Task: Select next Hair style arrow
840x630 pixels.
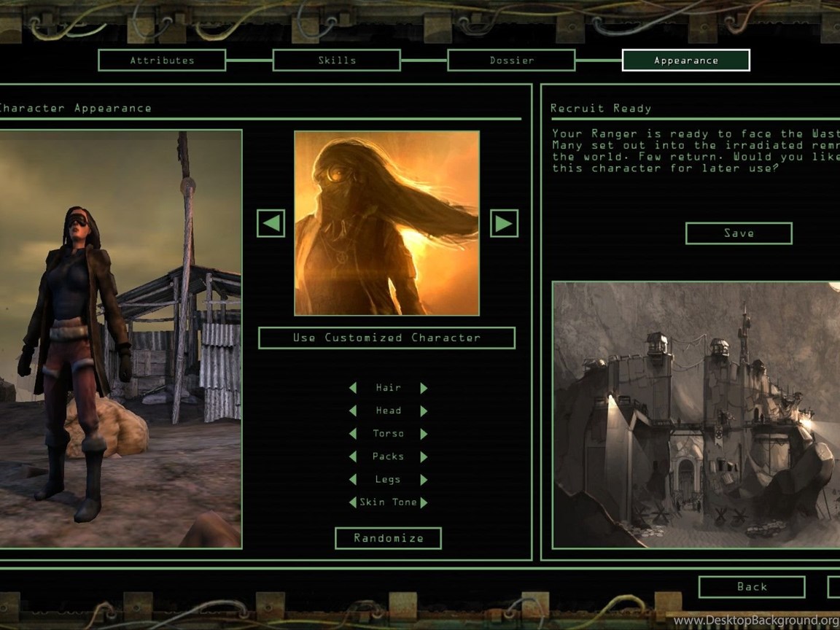Action: pos(424,388)
